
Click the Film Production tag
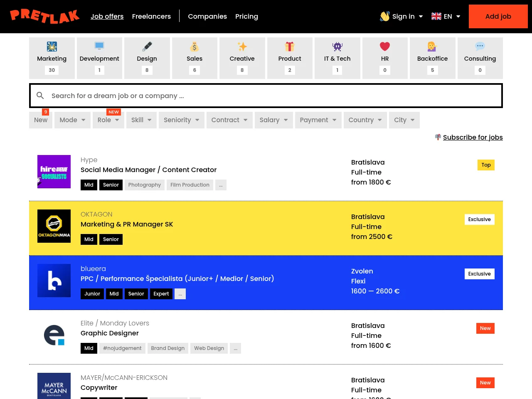[190, 185]
